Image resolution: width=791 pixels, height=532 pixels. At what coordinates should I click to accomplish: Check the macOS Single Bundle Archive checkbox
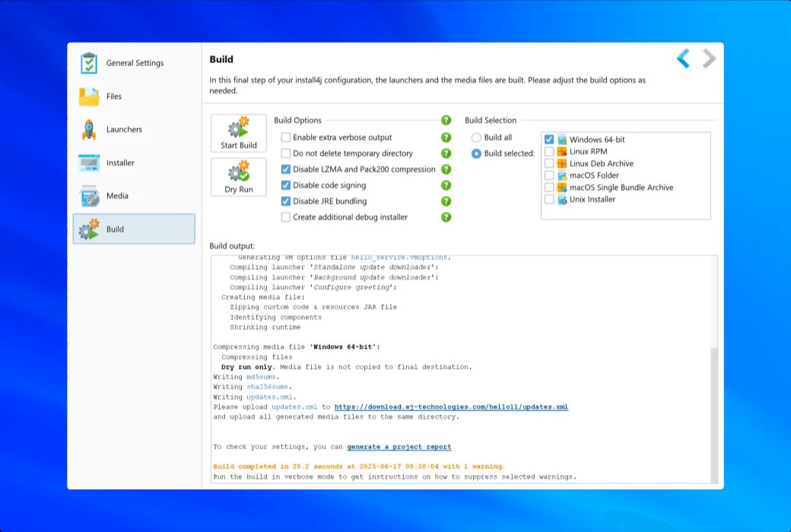(x=549, y=188)
